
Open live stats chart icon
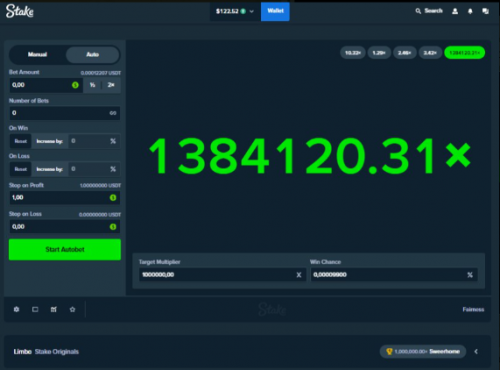tap(54, 309)
